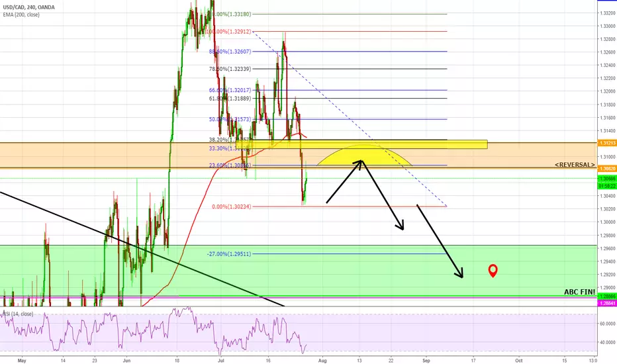Click the yellow 1.31213 price axis tag
The height and width of the screenshot is (364, 617).
click(607, 143)
